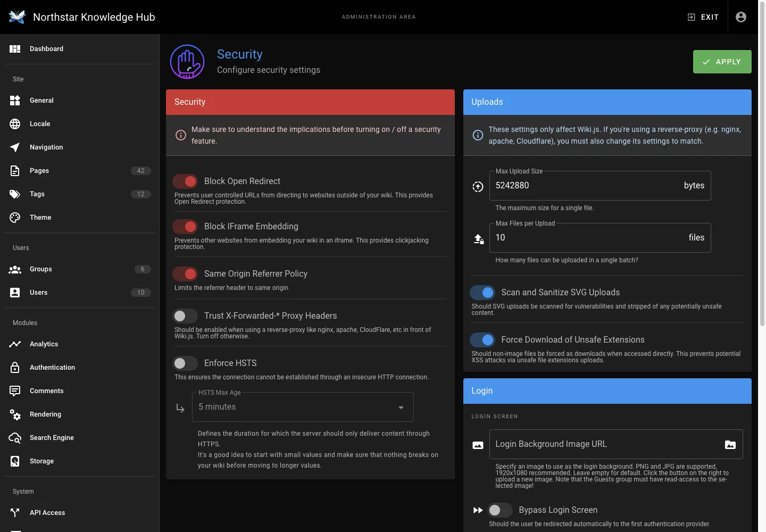Select the Search Engine menu item
This screenshot has width=766, height=532.
pyautogui.click(x=80, y=438)
